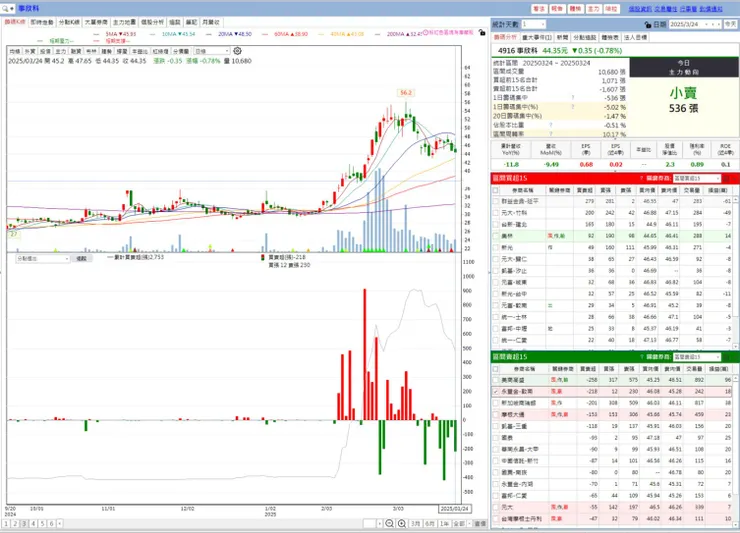Viewport: 740px width, 533px height.
Task: Open the 分點標出 dropdown above lower chart
Action: [42, 259]
